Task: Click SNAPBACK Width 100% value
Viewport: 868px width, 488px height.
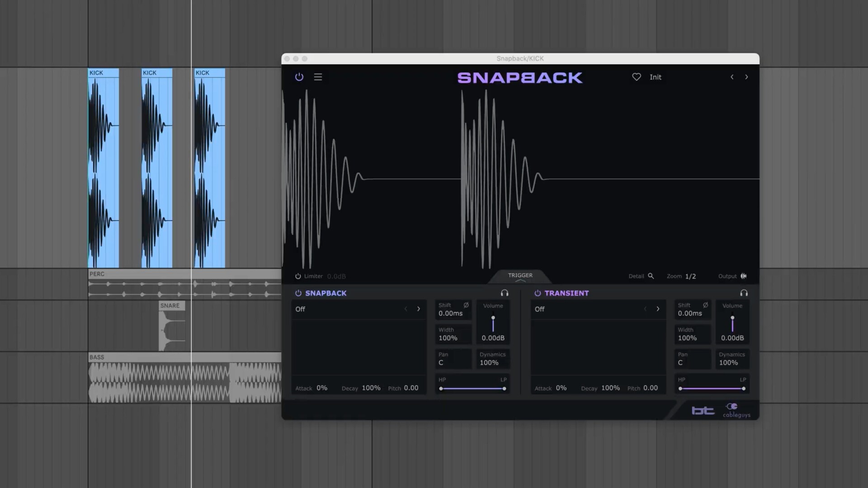Action: pyautogui.click(x=448, y=338)
